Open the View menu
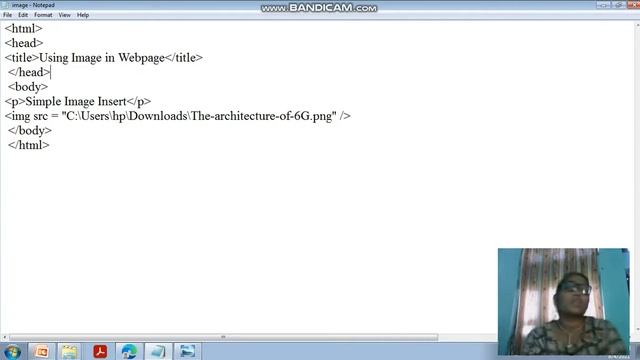Image resolution: width=640 pixels, height=360 pixels. pos(64,15)
